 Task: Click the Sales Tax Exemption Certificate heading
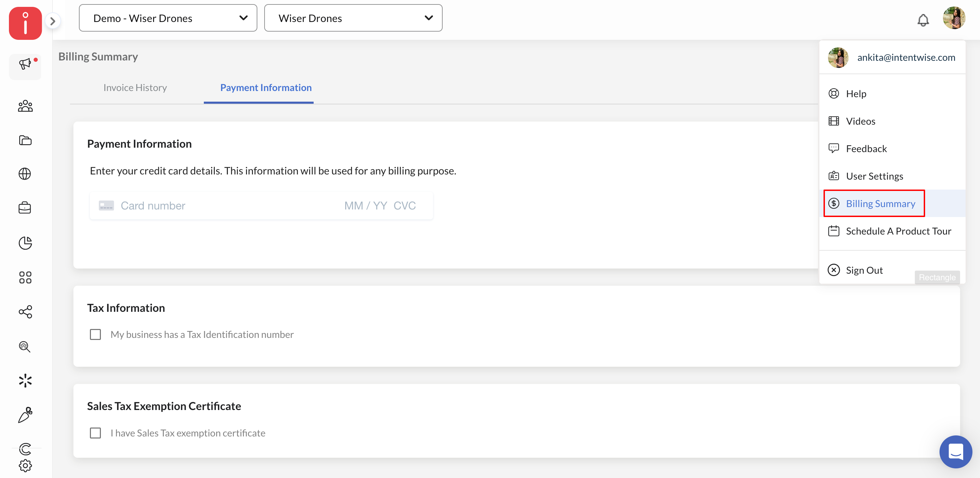[x=164, y=406]
